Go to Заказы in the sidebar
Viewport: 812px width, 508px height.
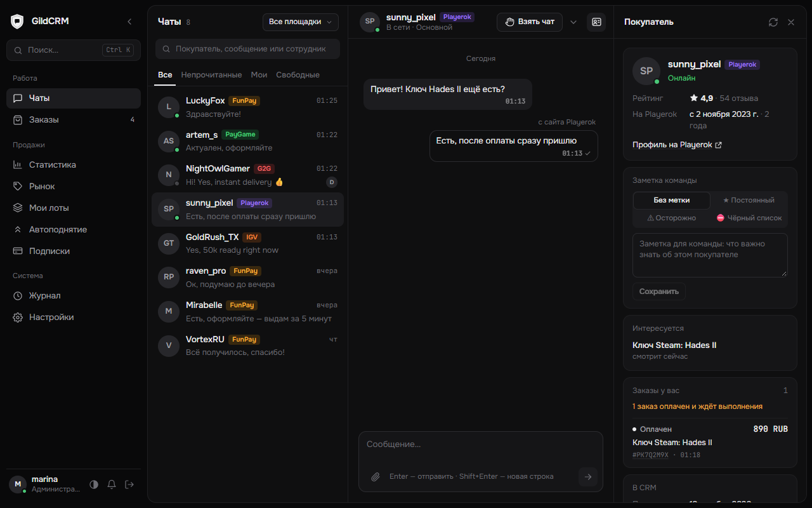[74, 120]
